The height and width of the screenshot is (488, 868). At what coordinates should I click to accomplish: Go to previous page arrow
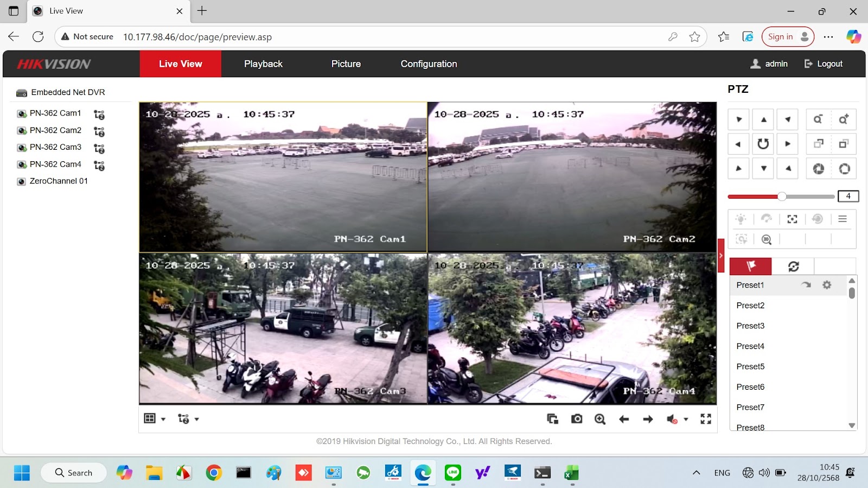[x=624, y=419]
